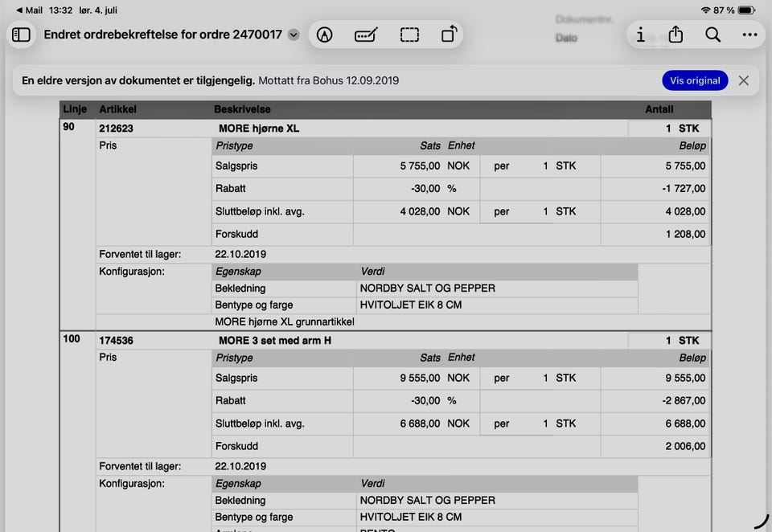Image resolution: width=772 pixels, height=532 pixels.
Task: Select article number 212623
Action: coord(116,129)
